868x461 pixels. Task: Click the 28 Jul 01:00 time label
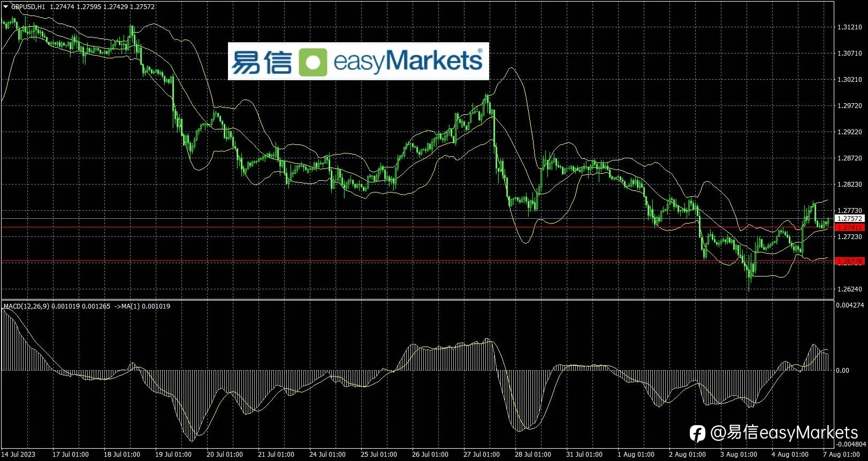[x=533, y=455]
